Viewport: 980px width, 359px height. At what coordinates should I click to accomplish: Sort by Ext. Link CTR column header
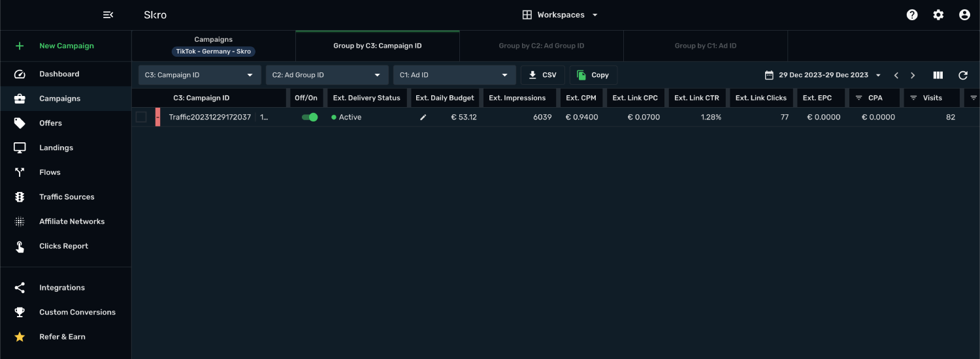pyautogui.click(x=697, y=98)
